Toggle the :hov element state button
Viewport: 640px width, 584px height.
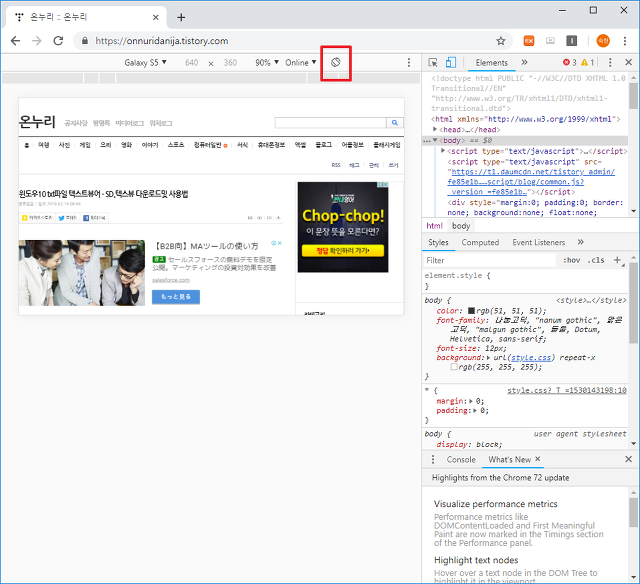[571, 260]
